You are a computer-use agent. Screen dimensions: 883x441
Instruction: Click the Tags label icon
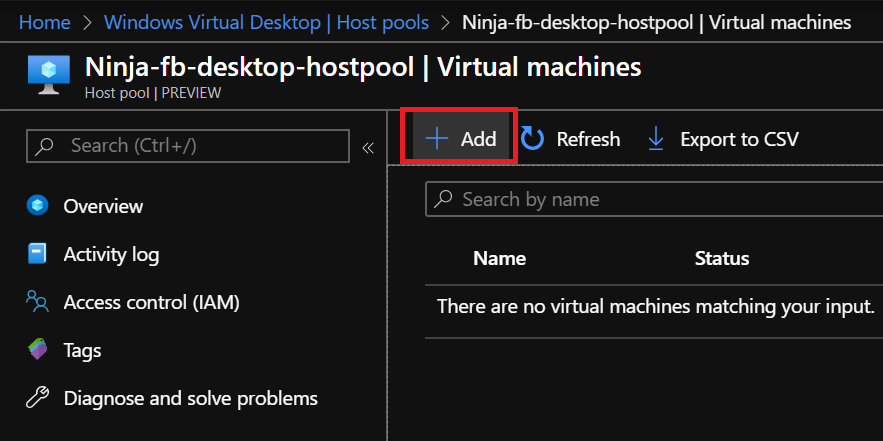tap(38, 350)
